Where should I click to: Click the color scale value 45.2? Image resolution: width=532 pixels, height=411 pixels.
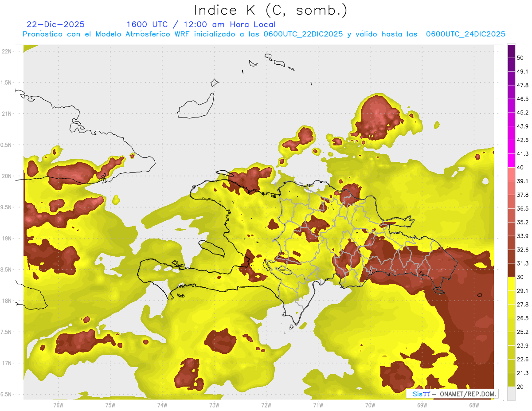[x=523, y=113]
